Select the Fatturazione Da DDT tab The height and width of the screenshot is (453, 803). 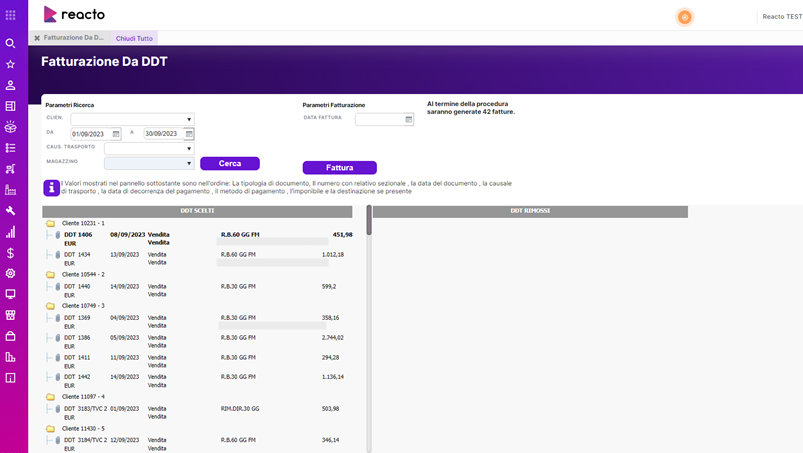pyautogui.click(x=73, y=38)
